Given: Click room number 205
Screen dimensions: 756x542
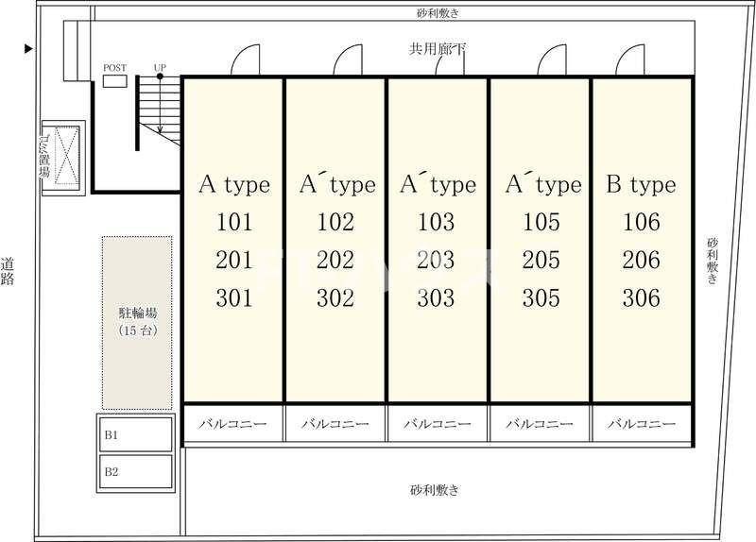Looking at the screenshot, I should coord(541,261).
